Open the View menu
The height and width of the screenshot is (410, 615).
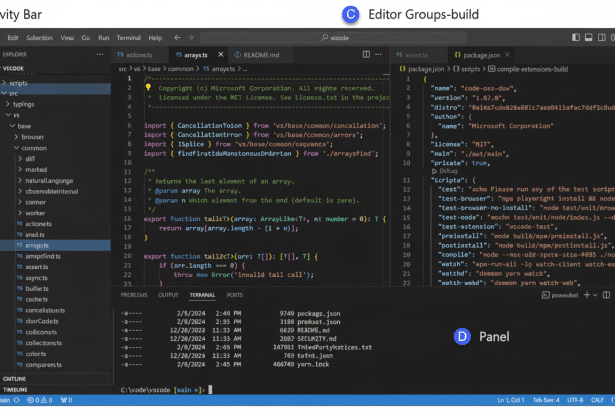click(x=67, y=38)
